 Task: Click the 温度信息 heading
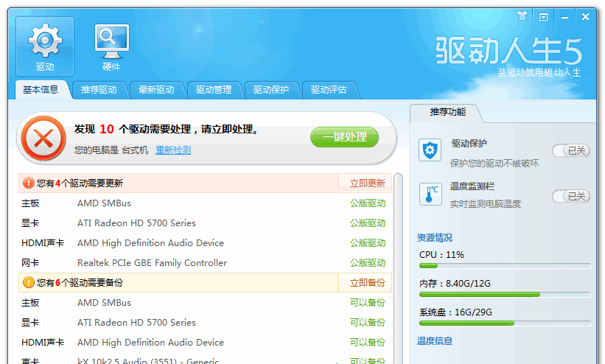[x=435, y=341]
